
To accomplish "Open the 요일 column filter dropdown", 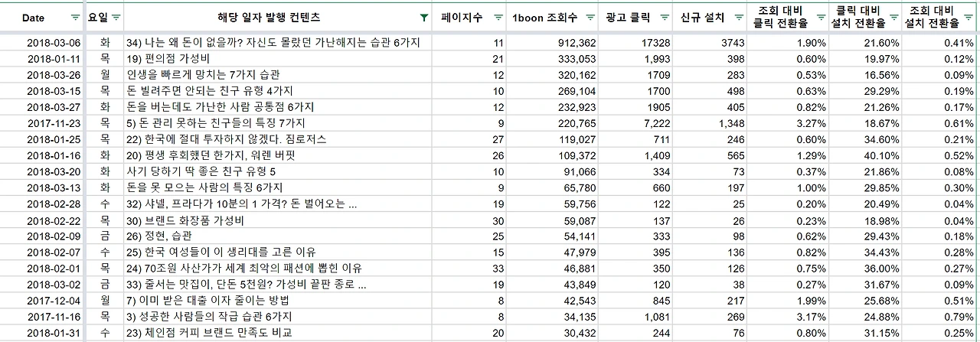I will tap(116, 17).
